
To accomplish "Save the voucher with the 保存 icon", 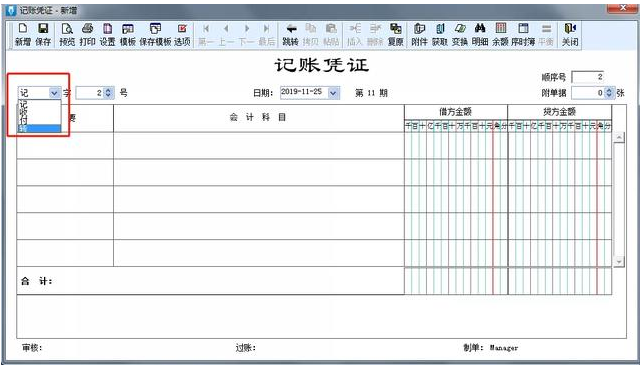I will pyautogui.click(x=43, y=34).
